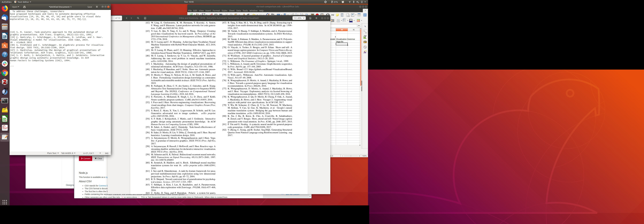
Task: Open the 151.48% zoom dropdown
Action: [299, 18]
